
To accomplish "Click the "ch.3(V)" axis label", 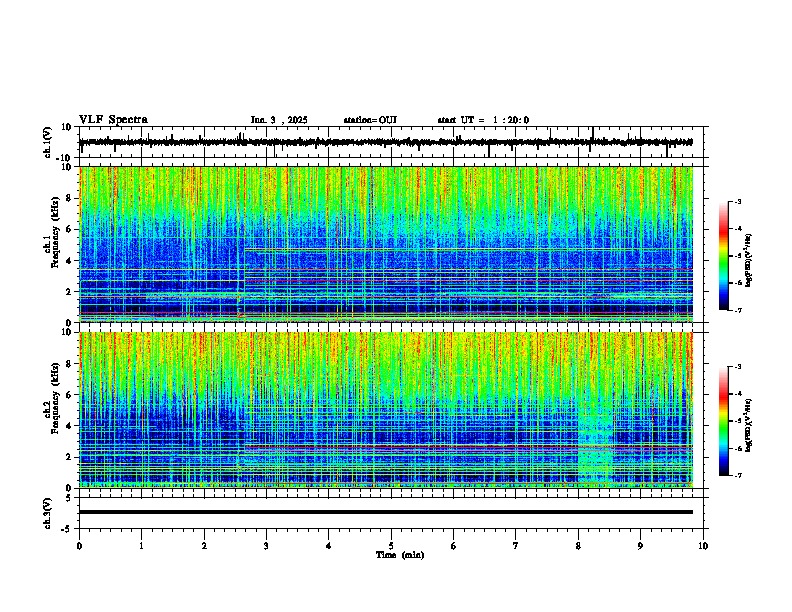I will tap(48, 514).
